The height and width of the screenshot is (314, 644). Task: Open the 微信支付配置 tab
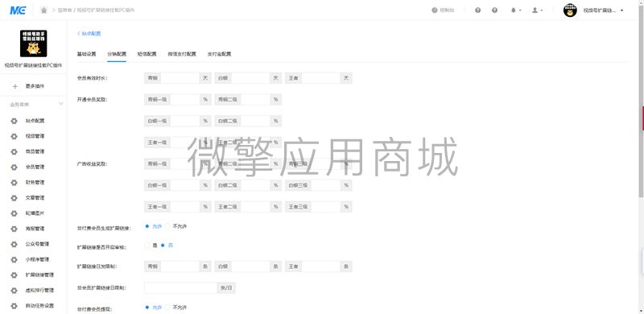pos(182,54)
